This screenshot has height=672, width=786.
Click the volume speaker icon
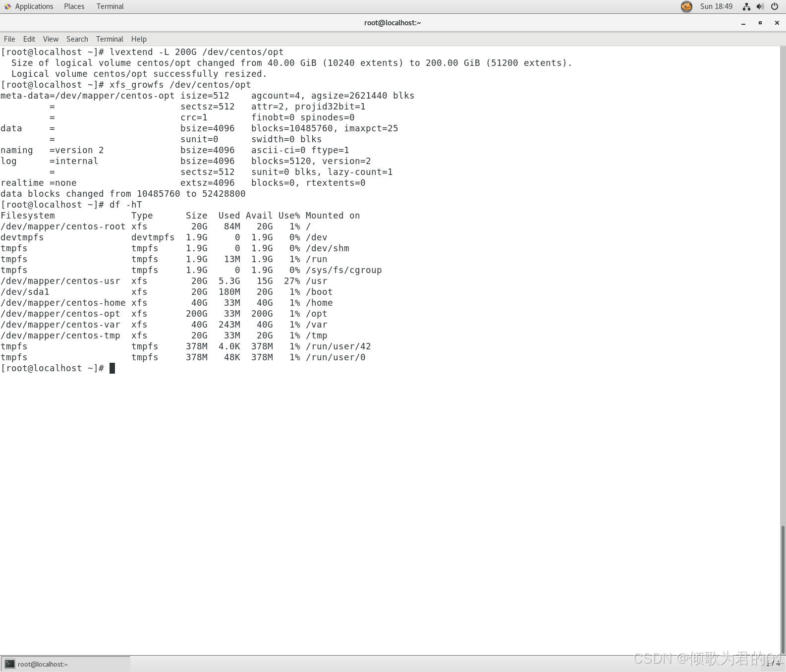(x=760, y=6)
